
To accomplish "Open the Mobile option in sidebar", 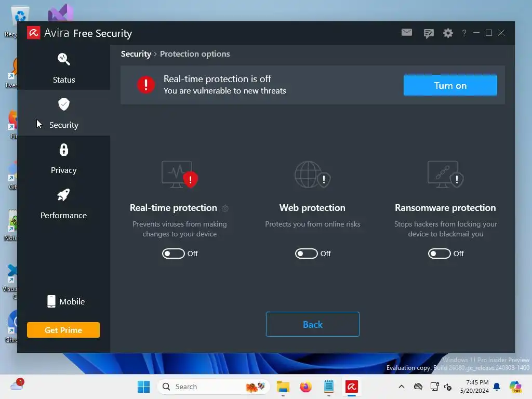I will coord(66,301).
